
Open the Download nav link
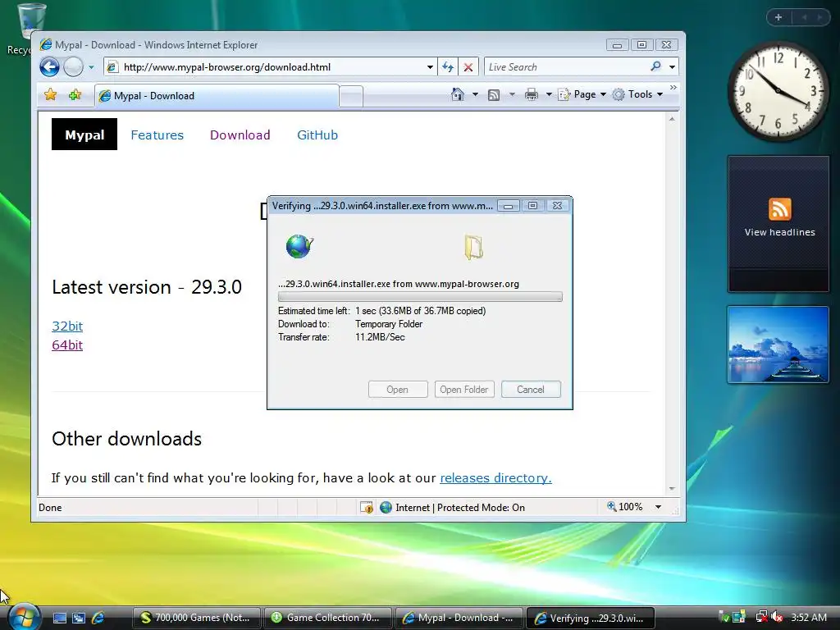tap(240, 135)
